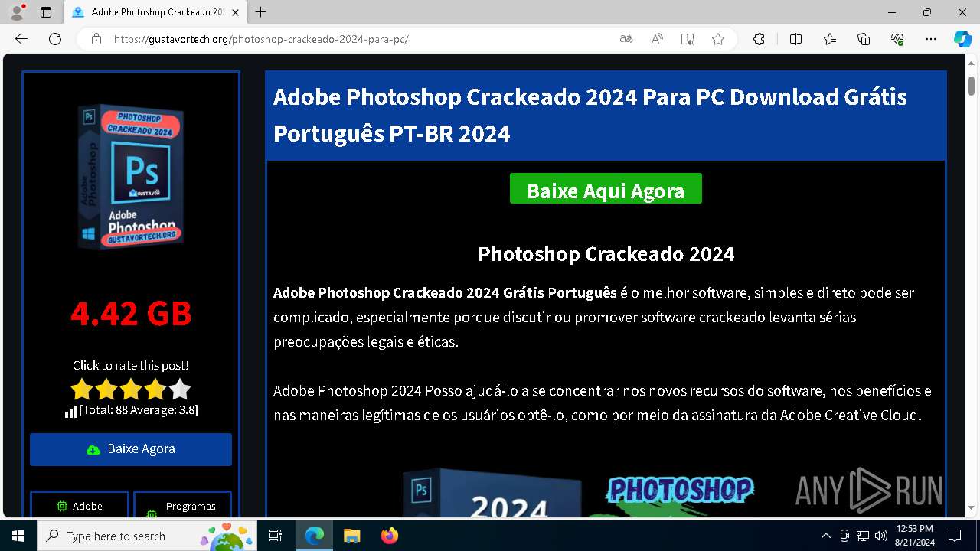Image resolution: width=980 pixels, height=551 pixels.
Task: Show hidden system tray icons
Action: pyautogui.click(x=825, y=536)
